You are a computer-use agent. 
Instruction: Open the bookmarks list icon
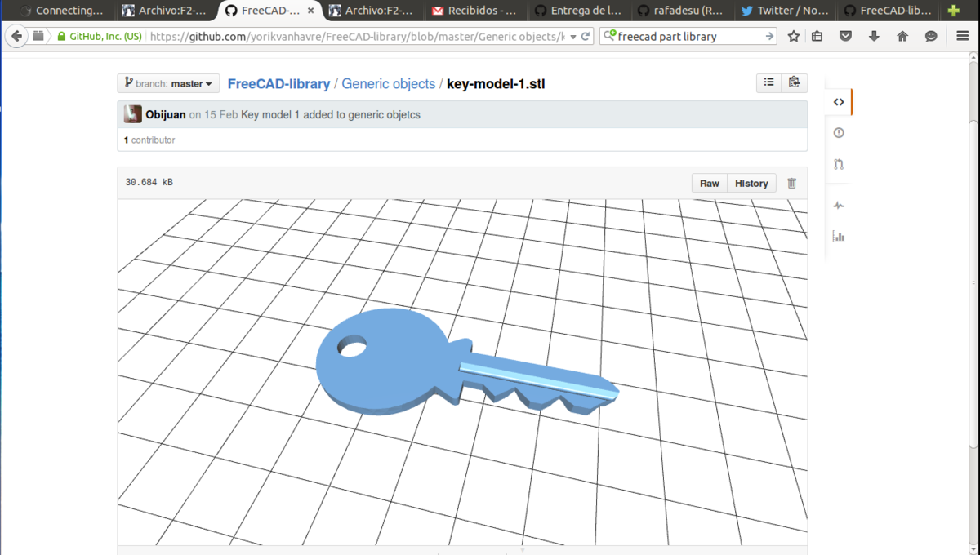point(817,37)
